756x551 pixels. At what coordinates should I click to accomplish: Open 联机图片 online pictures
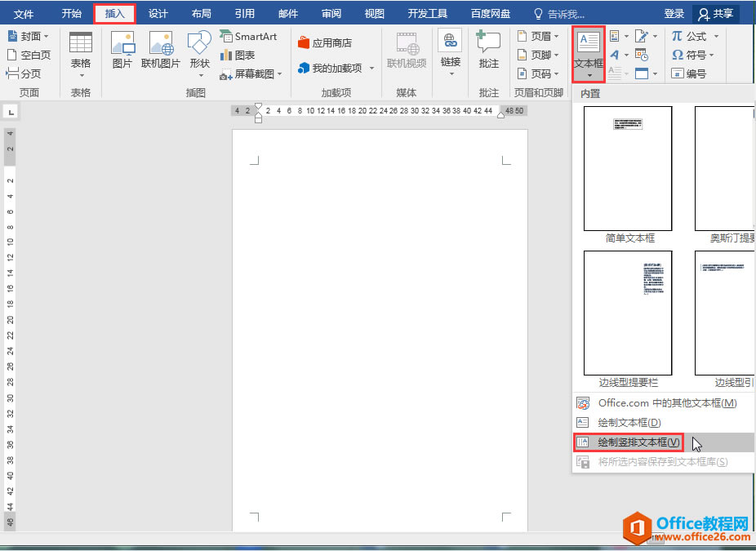click(x=161, y=50)
